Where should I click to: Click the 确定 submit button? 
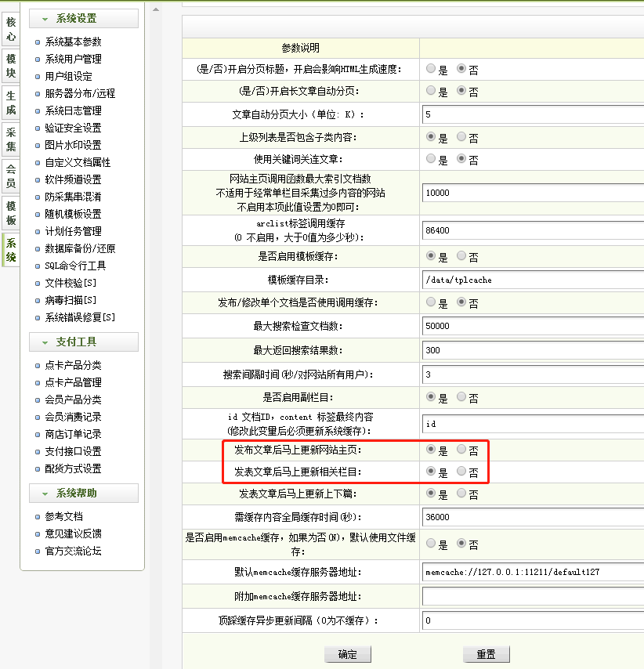tap(347, 654)
